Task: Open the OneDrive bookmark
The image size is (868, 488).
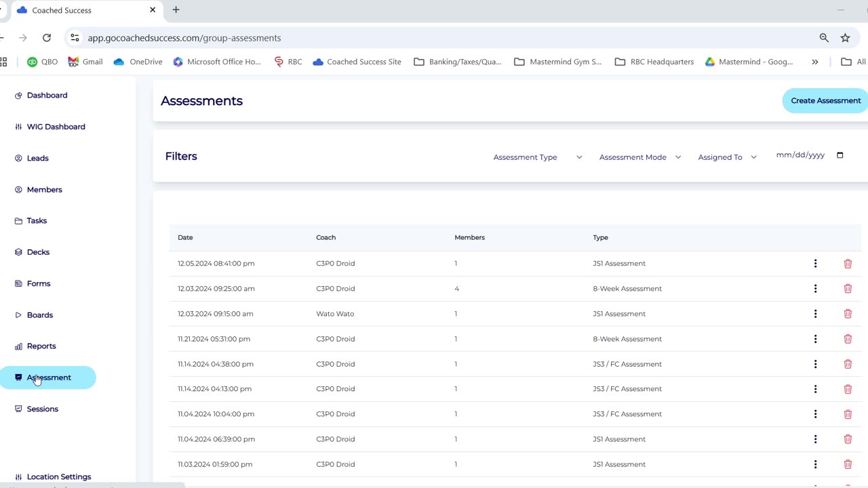Action: pyautogui.click(x=138, y=62)
